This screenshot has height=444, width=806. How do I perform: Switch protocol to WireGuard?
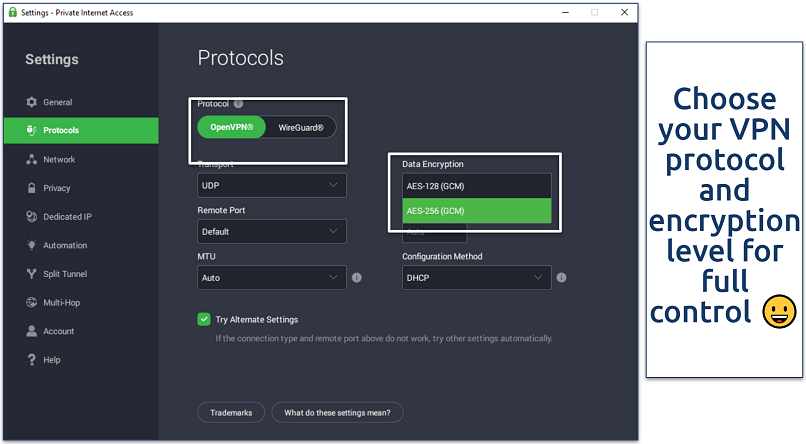coord(301,127)
